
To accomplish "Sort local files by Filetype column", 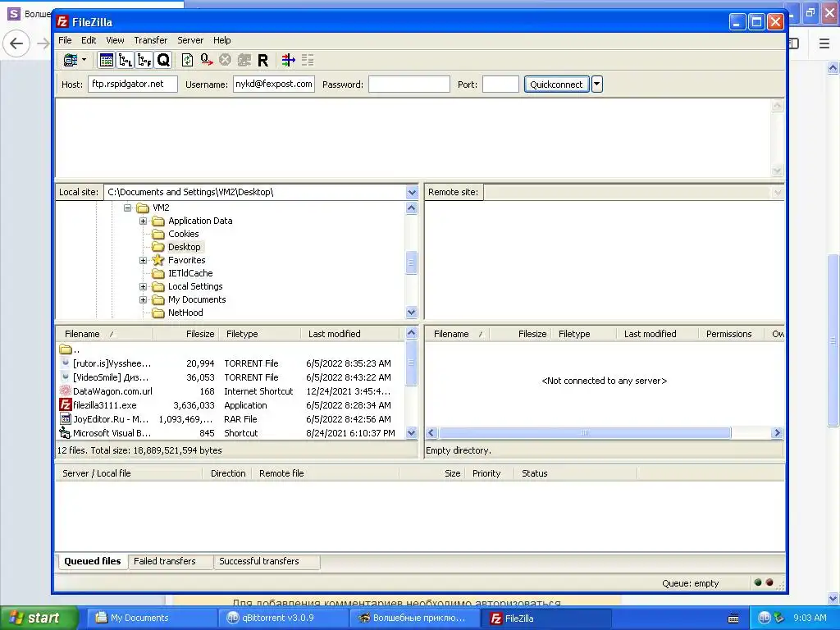I will 260,334.
